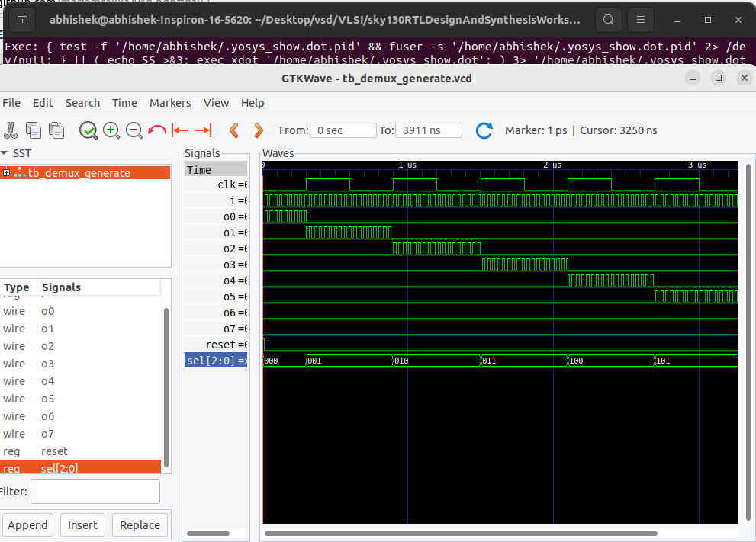Undo the last zoom operation
Image resolution: width=756 pixels, height=542 pixels.
click(156, 130)
